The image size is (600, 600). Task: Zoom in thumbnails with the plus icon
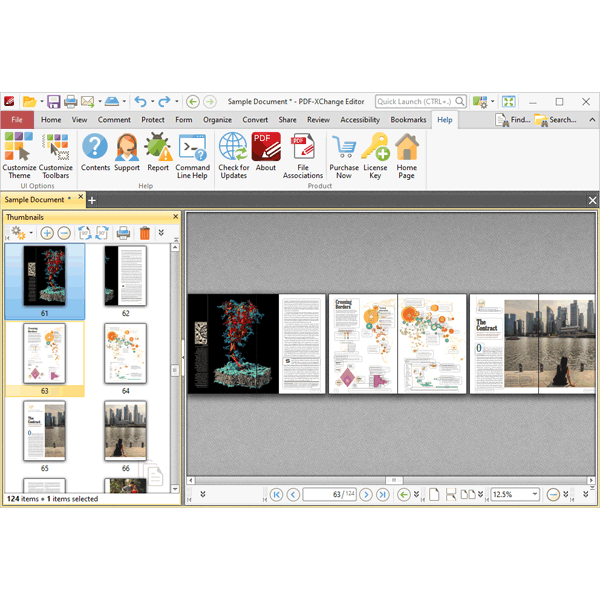click(x=47, y=233)
